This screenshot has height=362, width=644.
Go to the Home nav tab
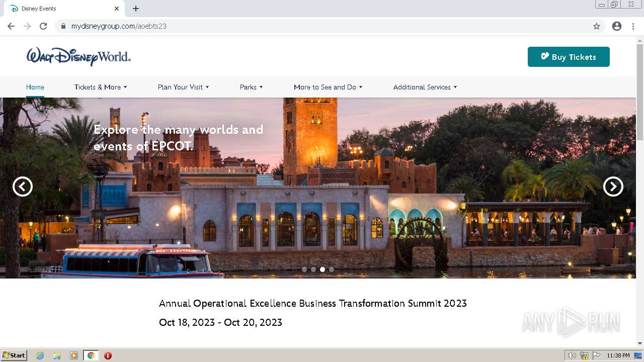point(35,87)
